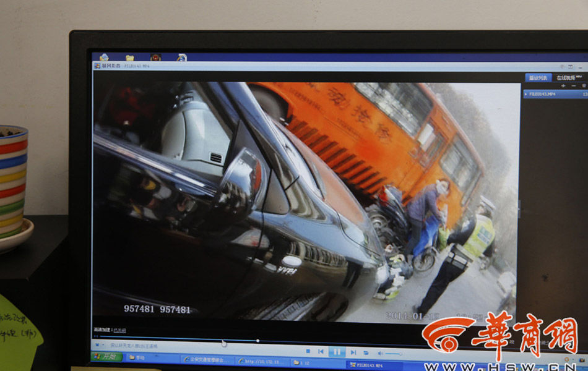Viewport: 588px width, 371px height.
Task: Switch to the 播放列表 playlist tab
Action: 538,77
